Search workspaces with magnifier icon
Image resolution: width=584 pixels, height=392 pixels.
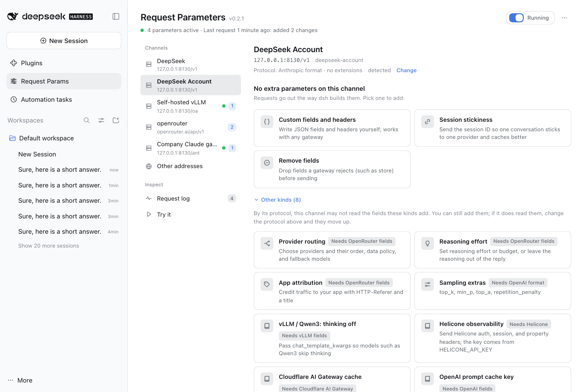tap(87, 120)
